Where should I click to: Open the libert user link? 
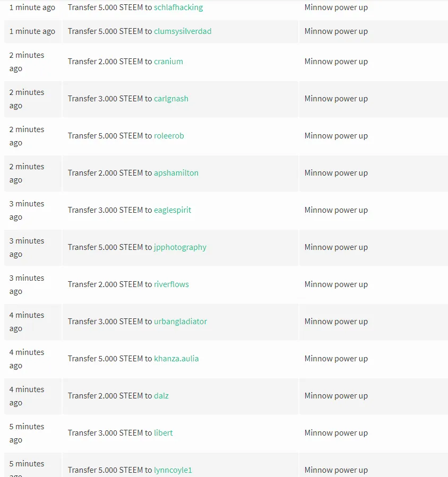pos(163,433)
